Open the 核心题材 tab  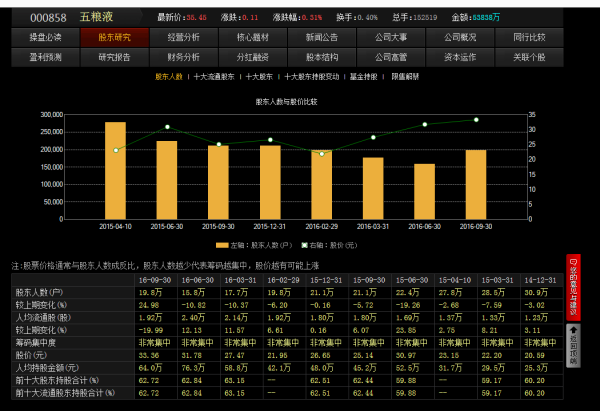pyautogui.click(x=253, y=37)
